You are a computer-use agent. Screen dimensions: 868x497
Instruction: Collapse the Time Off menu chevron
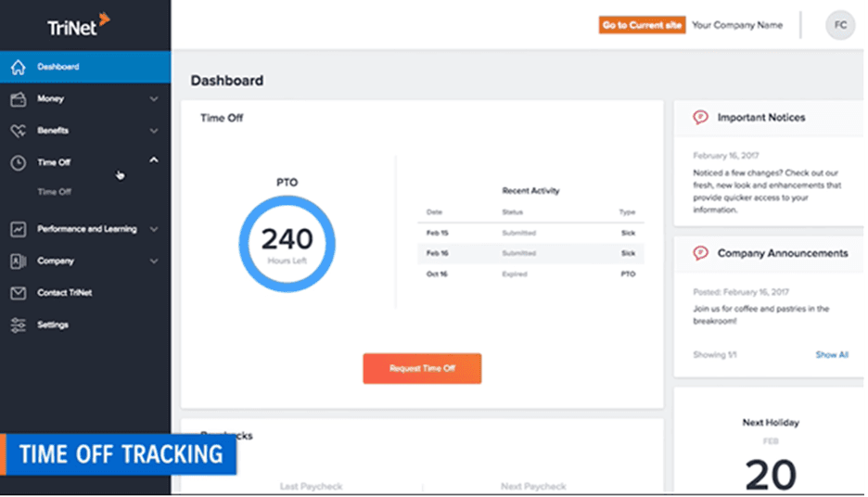[x=154, y=161]
